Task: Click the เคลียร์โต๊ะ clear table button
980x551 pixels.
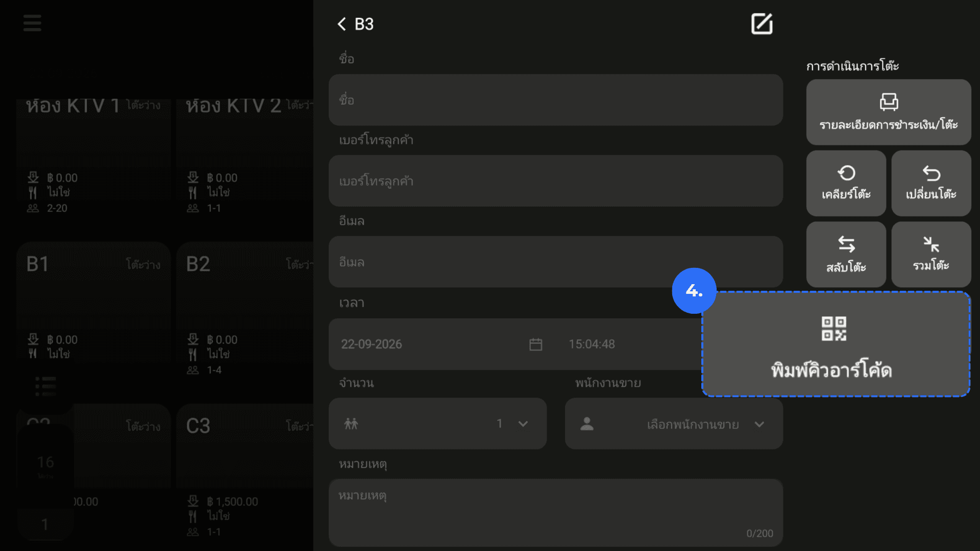Action: pos(846,183)
